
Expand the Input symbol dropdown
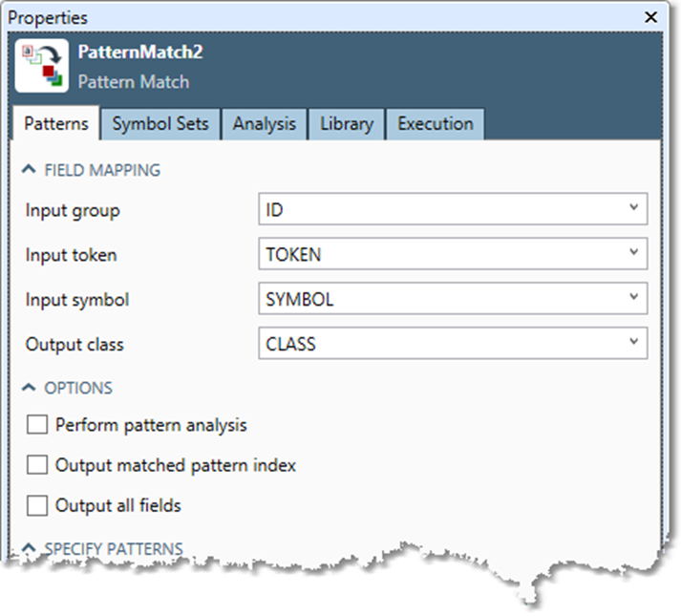click(452, 300)
